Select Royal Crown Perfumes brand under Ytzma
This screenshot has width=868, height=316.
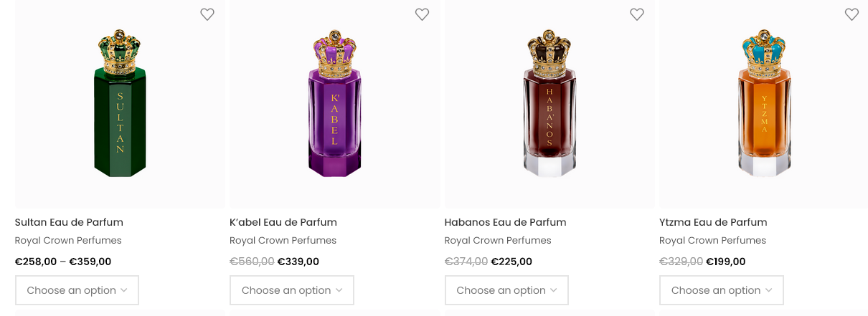click(712, 241)
